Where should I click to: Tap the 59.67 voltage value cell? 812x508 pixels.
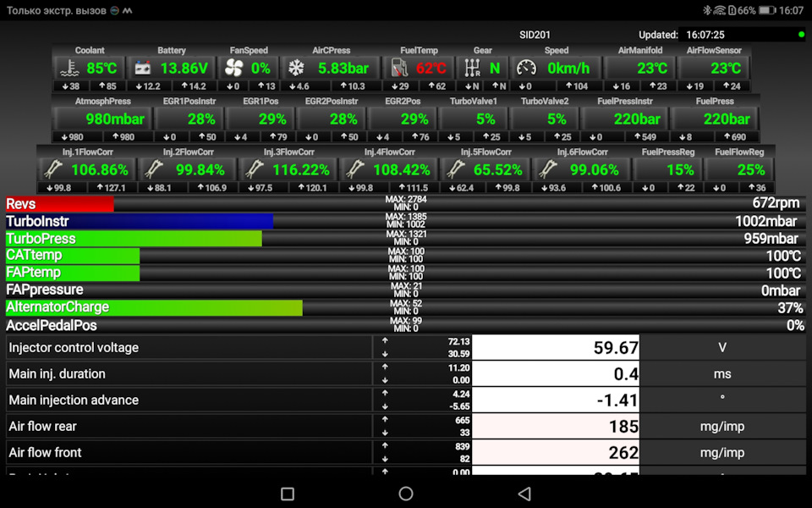pyautogui.click(x=556, y=347)
